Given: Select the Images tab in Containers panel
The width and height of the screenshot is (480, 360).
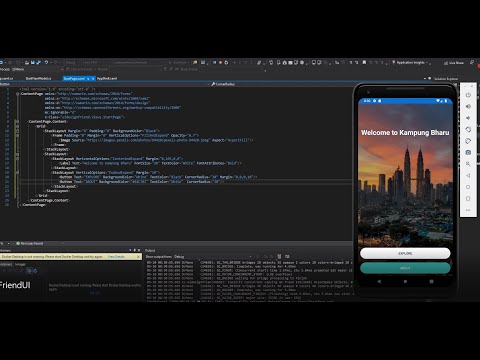Looking at the screenshot, I should [20, 264].
